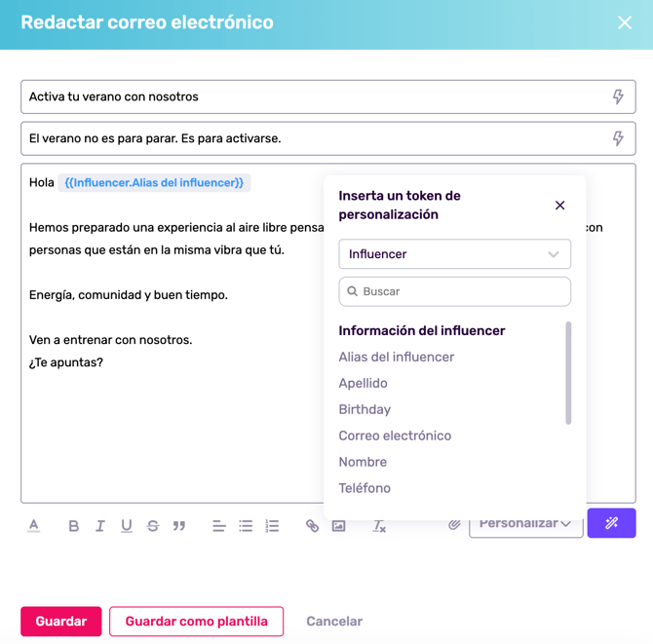Click the purple magic wand button
Viewport: 653px width, 644px height.
(x=611, y=523)
